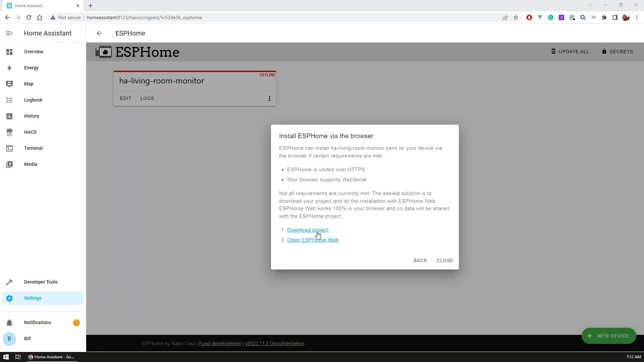Open the Fund development link
The height and width of the screenshot is (362, 644).
(220, 344)
